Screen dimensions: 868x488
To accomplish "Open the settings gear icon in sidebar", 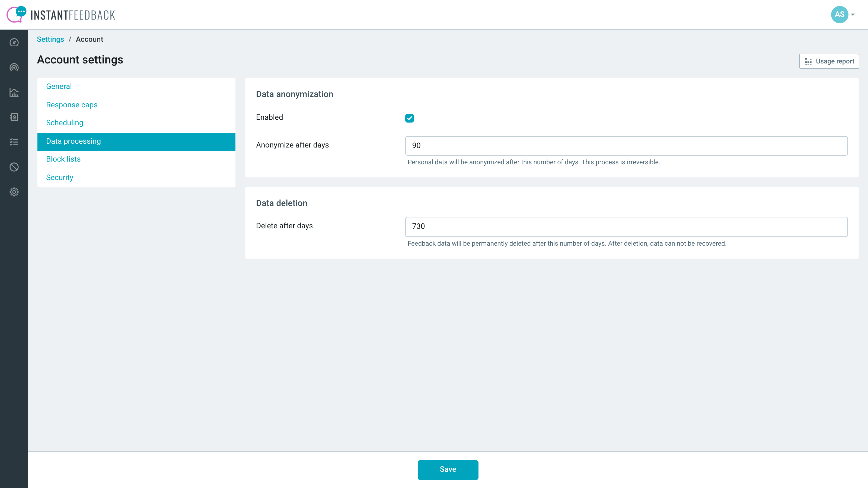I will click(14, 192).
